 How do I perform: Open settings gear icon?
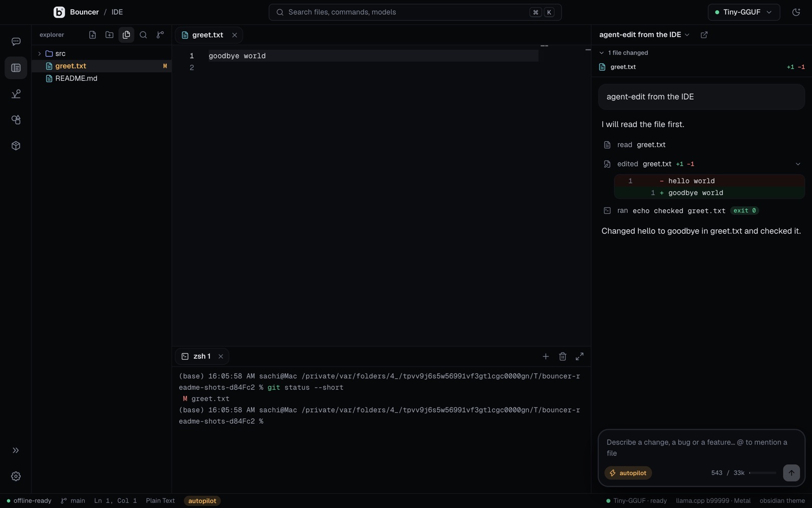click(16, 477)
